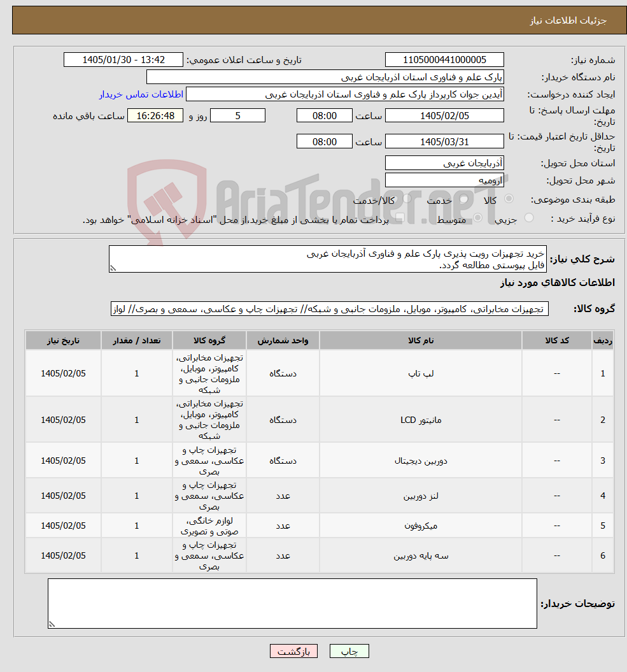Click the delivery city ارومیه field
The image size is (627, 672).
tap(444, 180)
